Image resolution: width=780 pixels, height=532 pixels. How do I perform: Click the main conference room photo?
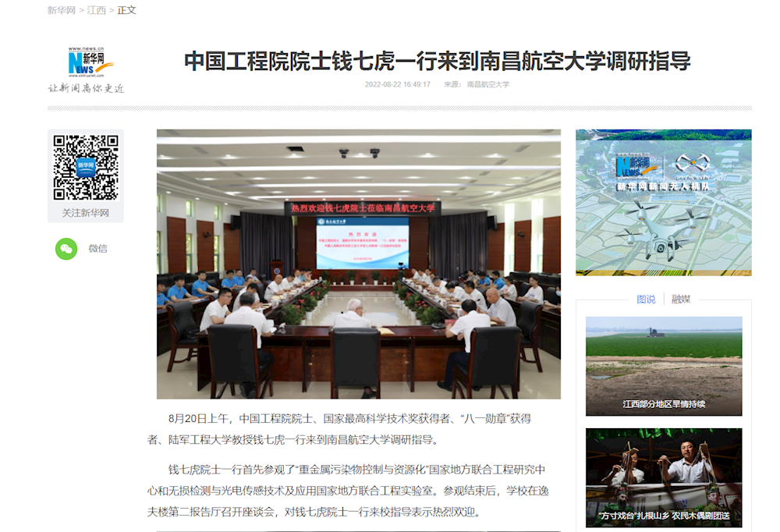click(x=358, y=264)
